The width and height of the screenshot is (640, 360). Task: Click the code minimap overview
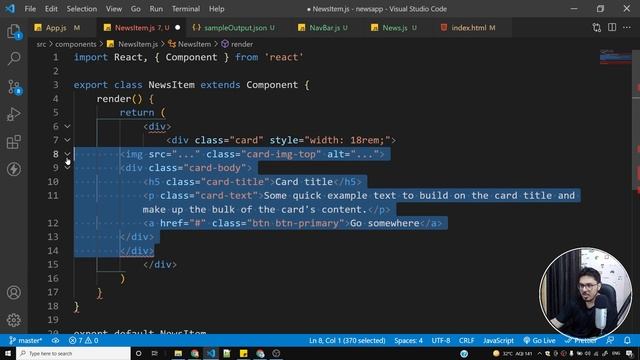tap(616, 57)
